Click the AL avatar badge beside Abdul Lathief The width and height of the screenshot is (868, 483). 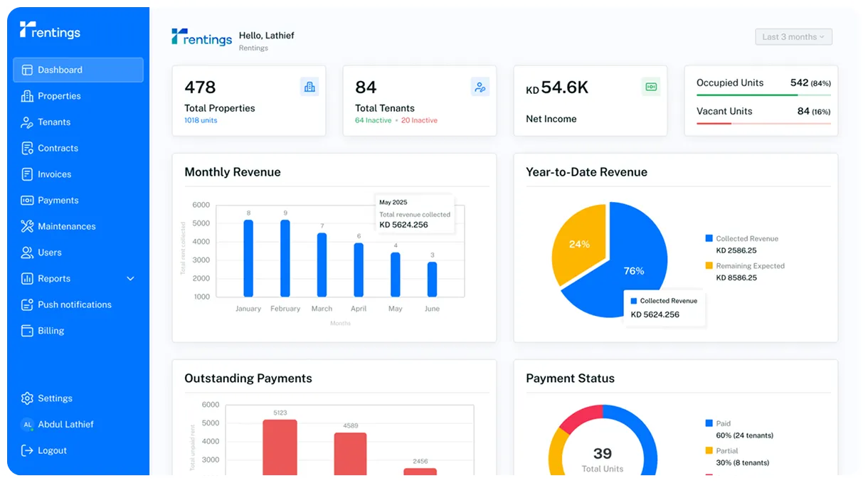[x=27, y=425]
